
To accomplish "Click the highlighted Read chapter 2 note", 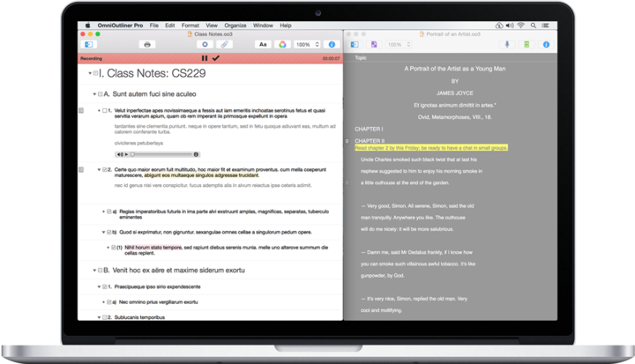I will [431, 148].
